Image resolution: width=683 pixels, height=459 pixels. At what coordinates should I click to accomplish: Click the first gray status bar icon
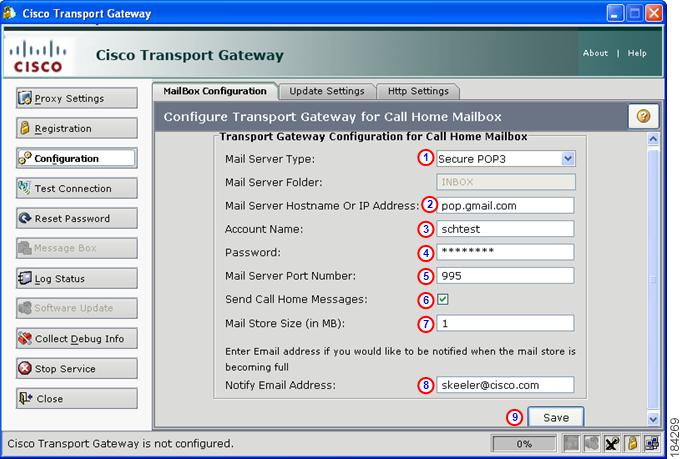point(571,444)
